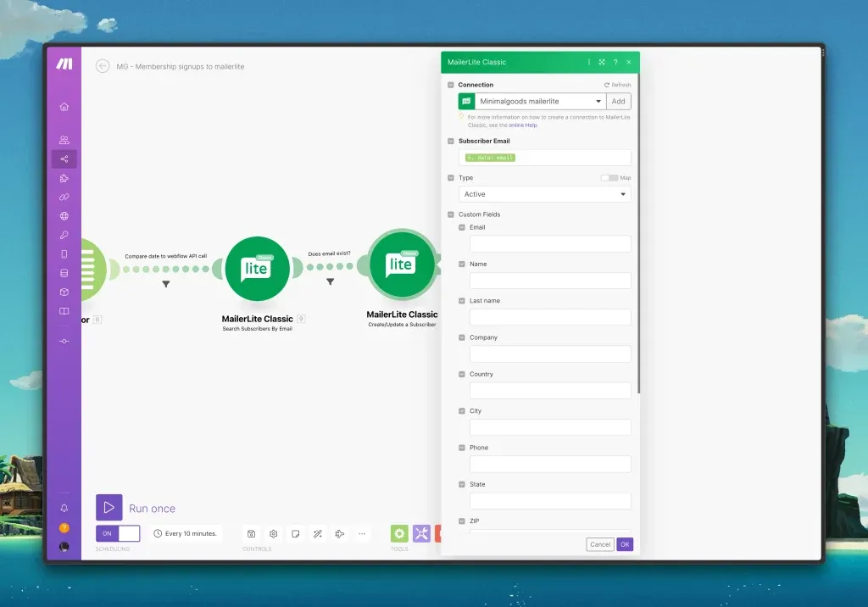
Task: Open the Devices phone icon in sidebar
Action: (x=64, y=254)
